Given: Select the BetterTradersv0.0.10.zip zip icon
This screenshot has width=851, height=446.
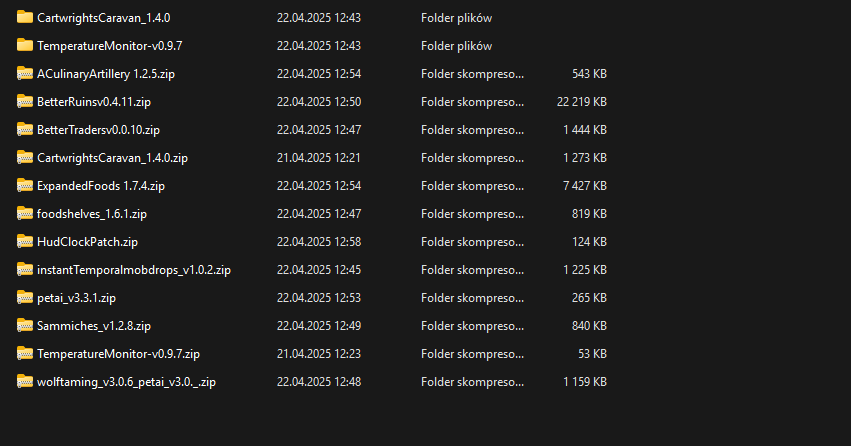Looking at the screenshot, I should (x=25, y=129).
